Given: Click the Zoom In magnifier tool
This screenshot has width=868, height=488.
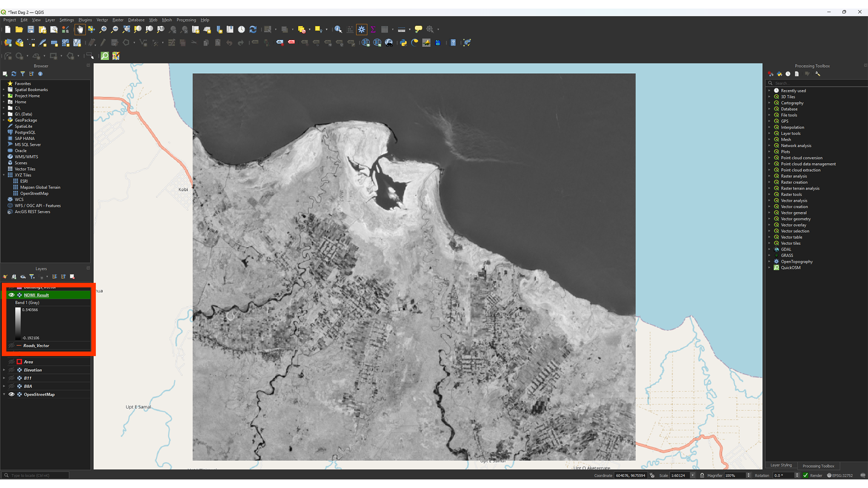Looking at the screenshot, I should click(103, 29).
